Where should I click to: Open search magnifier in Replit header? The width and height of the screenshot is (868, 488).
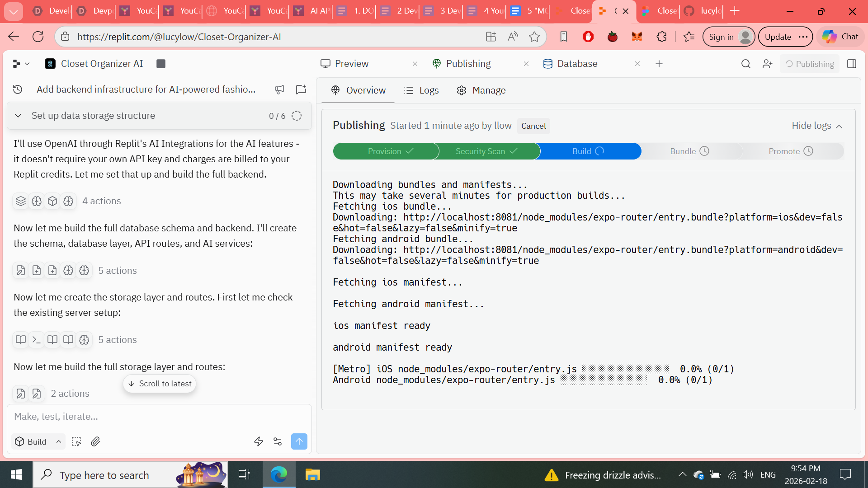[746, 64]
